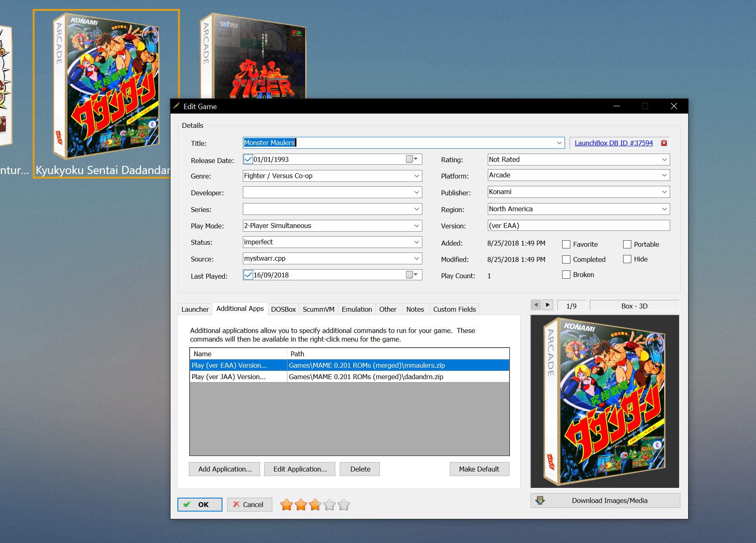Set rating to two stars
This screenshot has height=543, width=756.
pos(301,505)
